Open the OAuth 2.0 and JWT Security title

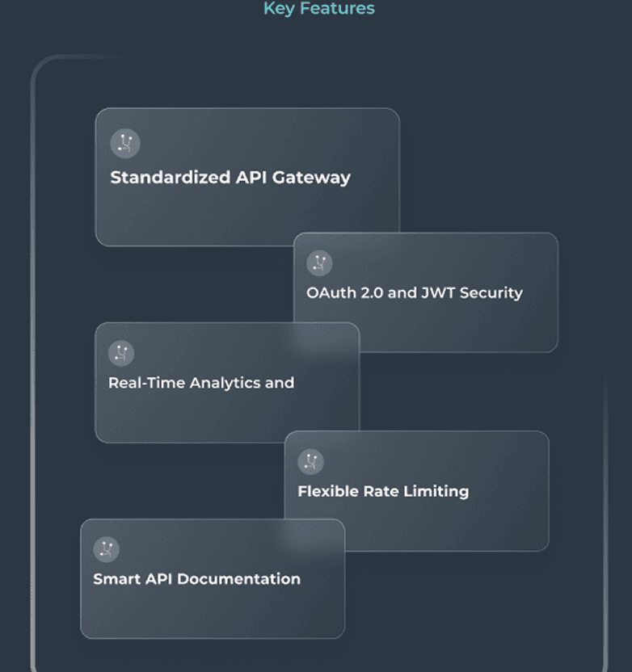(x=414, y=292)
